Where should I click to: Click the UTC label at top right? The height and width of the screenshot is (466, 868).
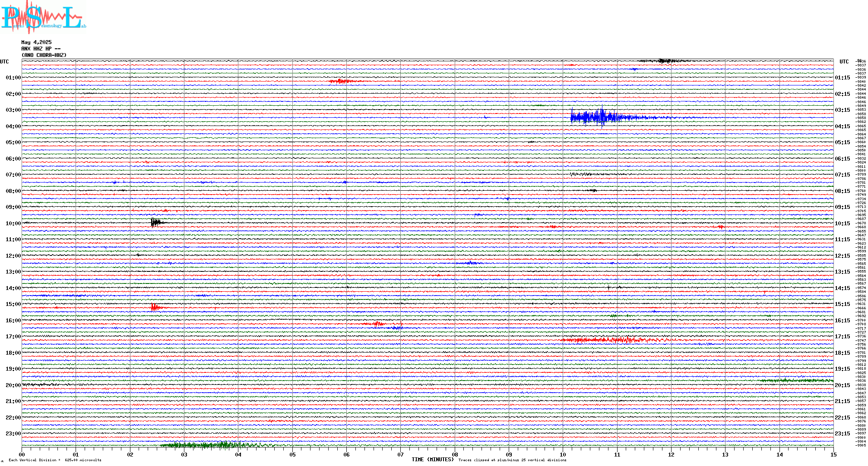[844, 62]
